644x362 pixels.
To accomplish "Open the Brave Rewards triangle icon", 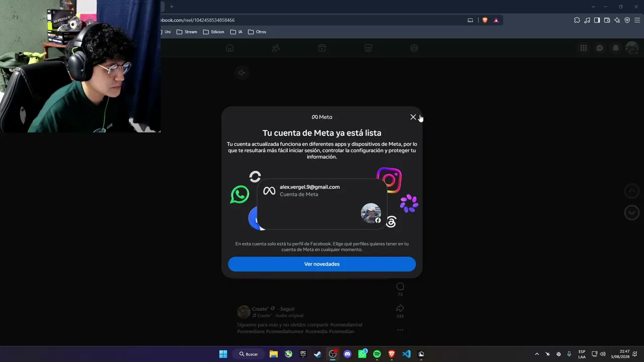I will pyautogui.click(x=496, y=20).
